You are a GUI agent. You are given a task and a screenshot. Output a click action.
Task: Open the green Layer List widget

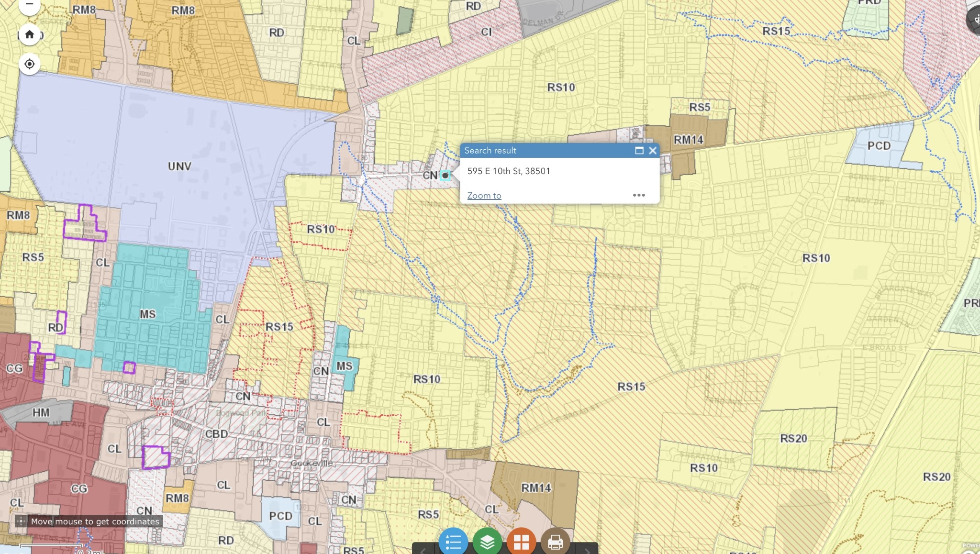(x=487, y=542)
